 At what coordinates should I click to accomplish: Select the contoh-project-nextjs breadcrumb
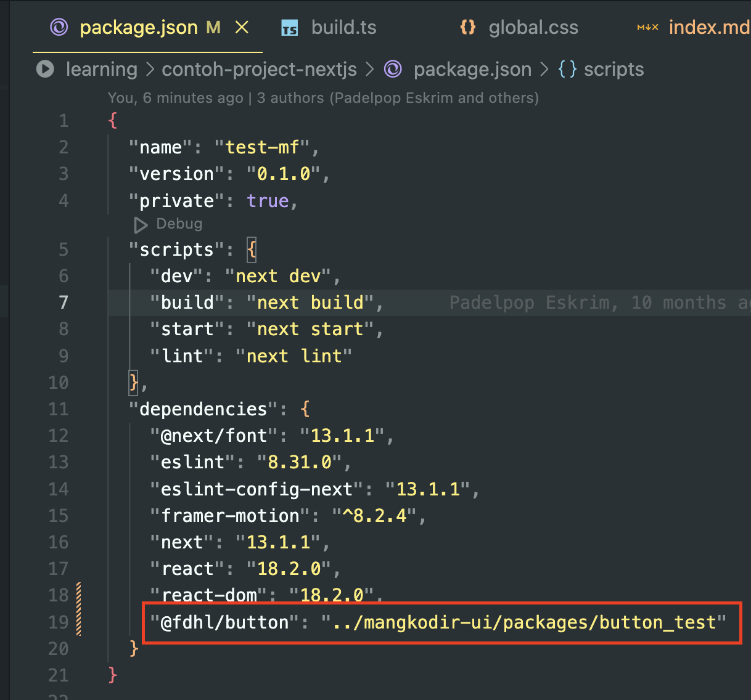[259, 69]
